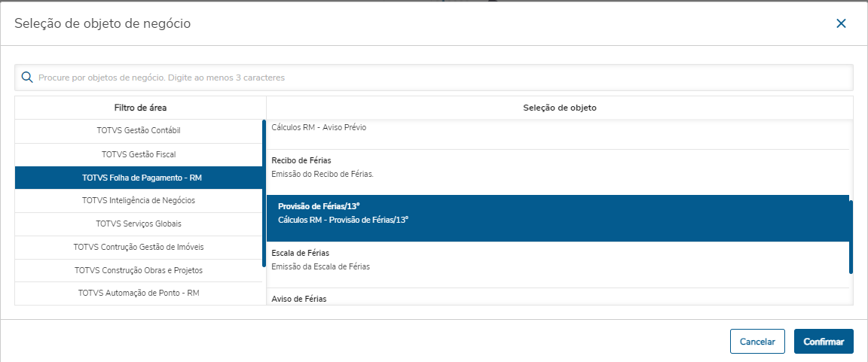
Task: Select TOTVS Gestão Fiscal area filter
Action: tap(139, 154)
